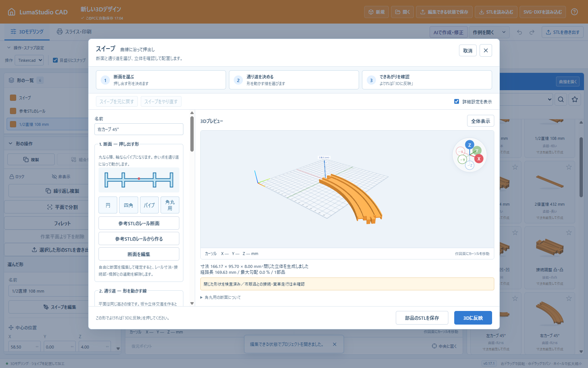Dismiss the project opened toast notification
Viewport: 588px width, 368px height.
(x=334, y=344)
